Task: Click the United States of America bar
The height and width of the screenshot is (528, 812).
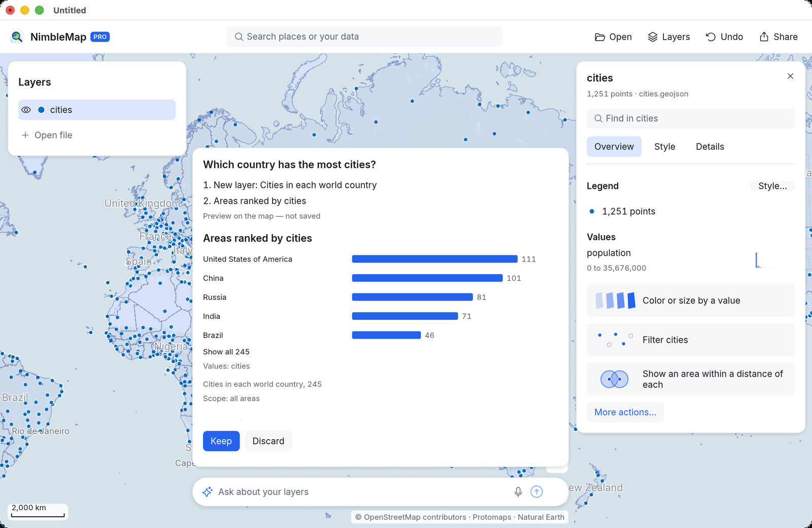Action: [434, 259]
